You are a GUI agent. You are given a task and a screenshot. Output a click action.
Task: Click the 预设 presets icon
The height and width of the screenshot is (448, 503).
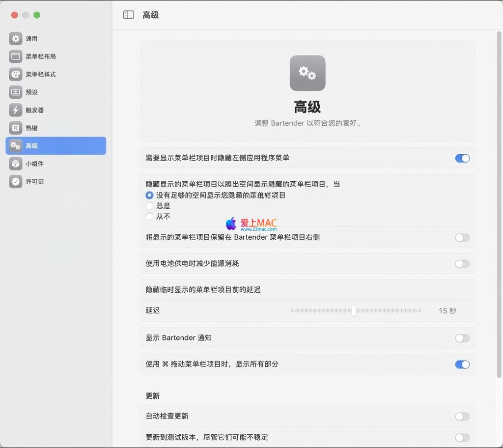(x=16, y=92)
